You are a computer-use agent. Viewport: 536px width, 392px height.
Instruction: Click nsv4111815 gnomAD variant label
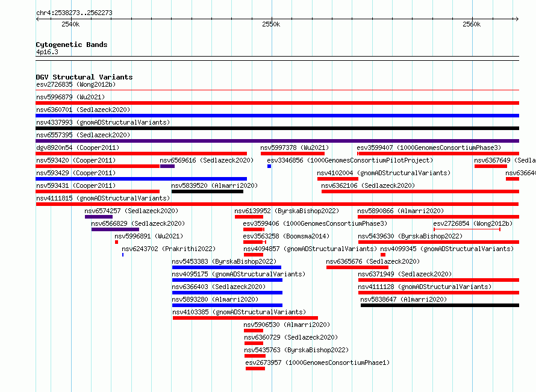(103, 198)
